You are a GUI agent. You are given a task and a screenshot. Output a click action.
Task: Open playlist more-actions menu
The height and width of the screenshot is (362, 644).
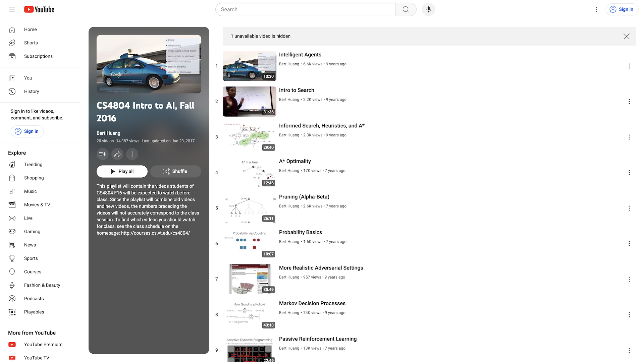132,154
